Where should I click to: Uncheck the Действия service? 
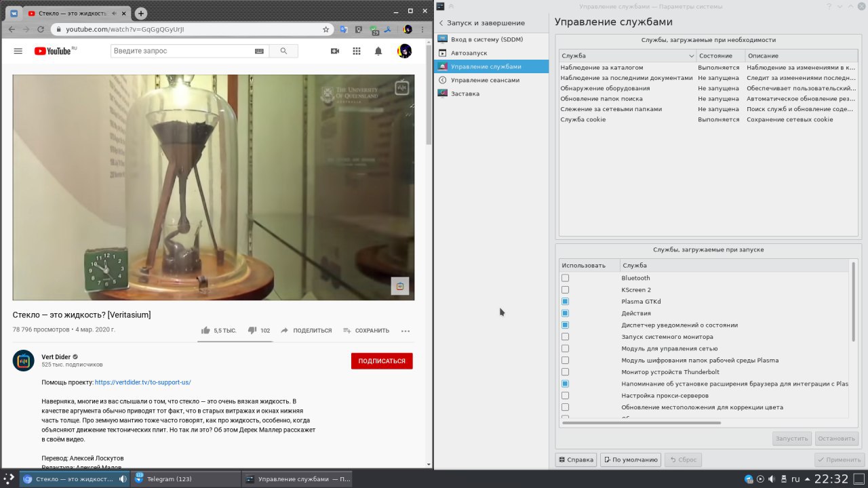[565, 313]
